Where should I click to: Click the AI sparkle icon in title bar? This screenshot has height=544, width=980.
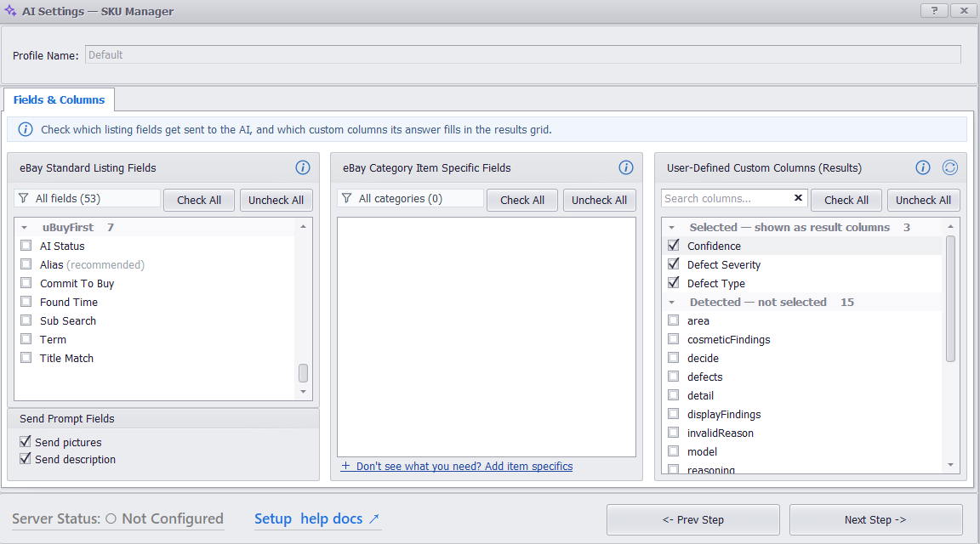(10, 11)
